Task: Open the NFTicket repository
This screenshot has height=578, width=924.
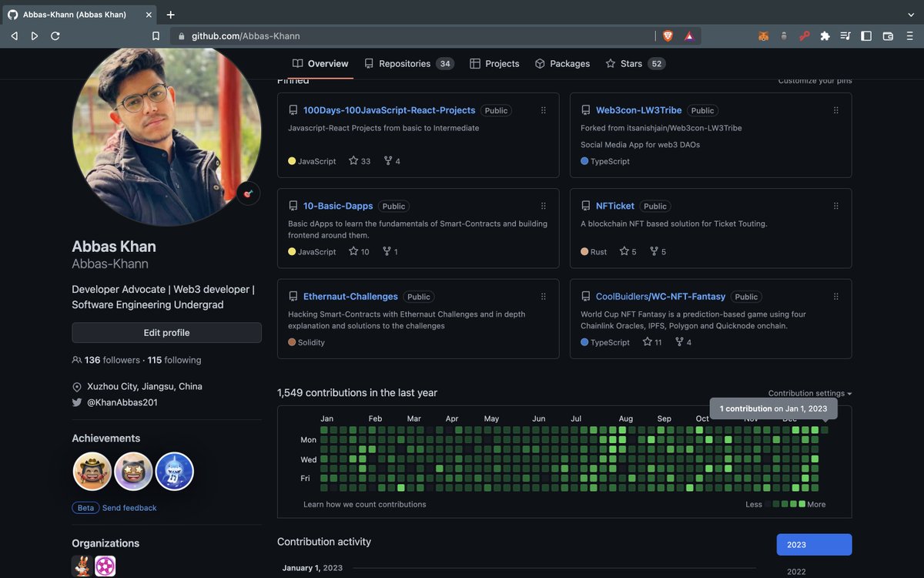Action: [615, 206]
